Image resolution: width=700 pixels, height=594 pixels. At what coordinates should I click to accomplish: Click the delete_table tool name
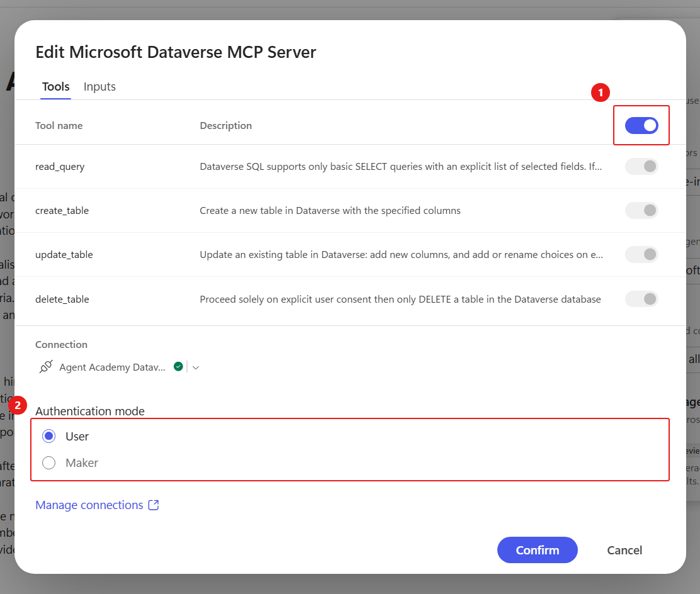62,299
